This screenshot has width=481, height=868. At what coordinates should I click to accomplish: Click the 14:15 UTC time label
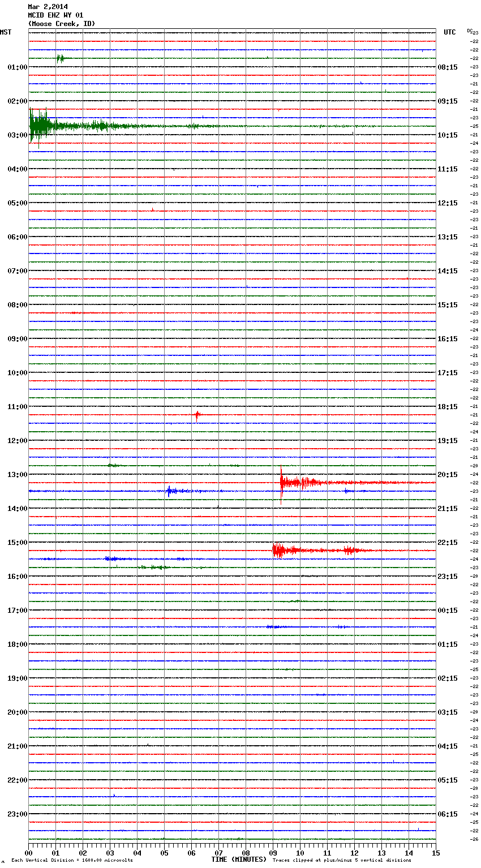pos(448,271)
